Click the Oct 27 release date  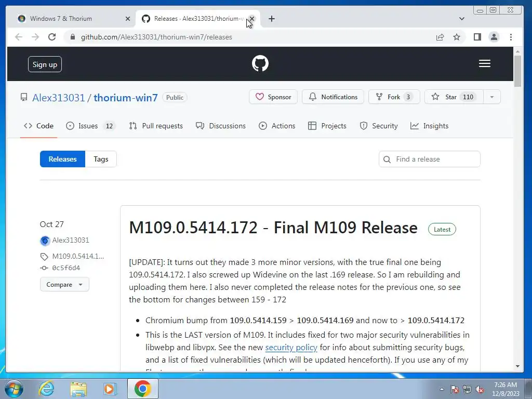coord(51,224)
